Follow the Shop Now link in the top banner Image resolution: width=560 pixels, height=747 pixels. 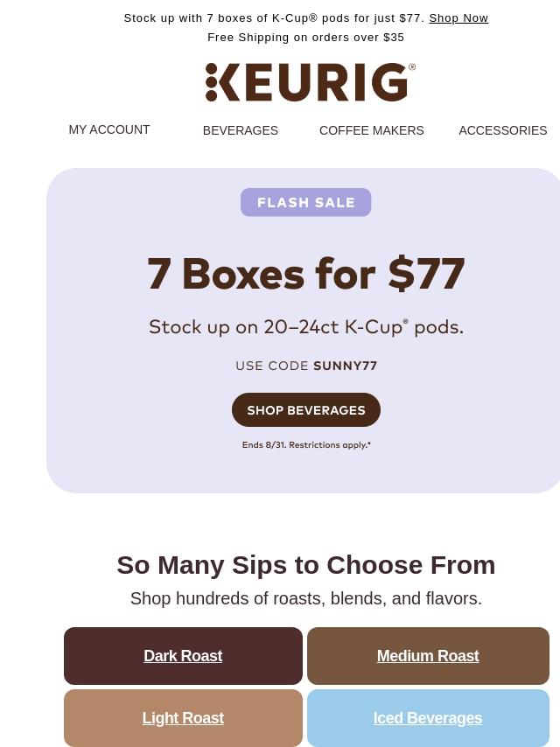click(458, 18)
